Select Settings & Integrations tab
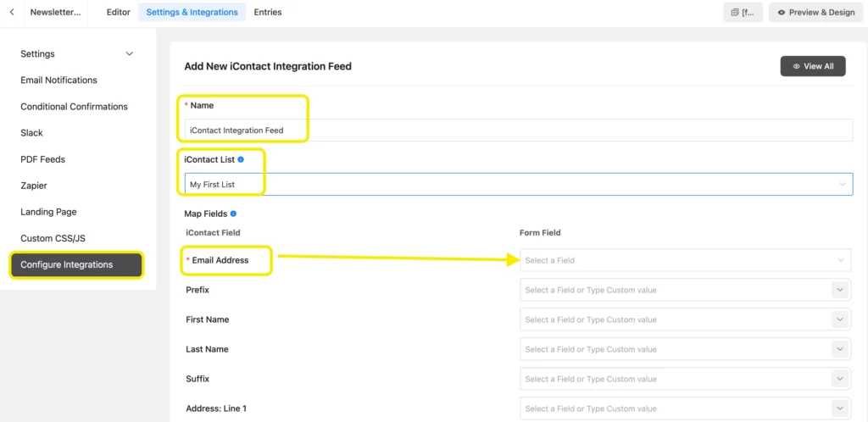The image size is (868, 422). [x=192, y=12]
